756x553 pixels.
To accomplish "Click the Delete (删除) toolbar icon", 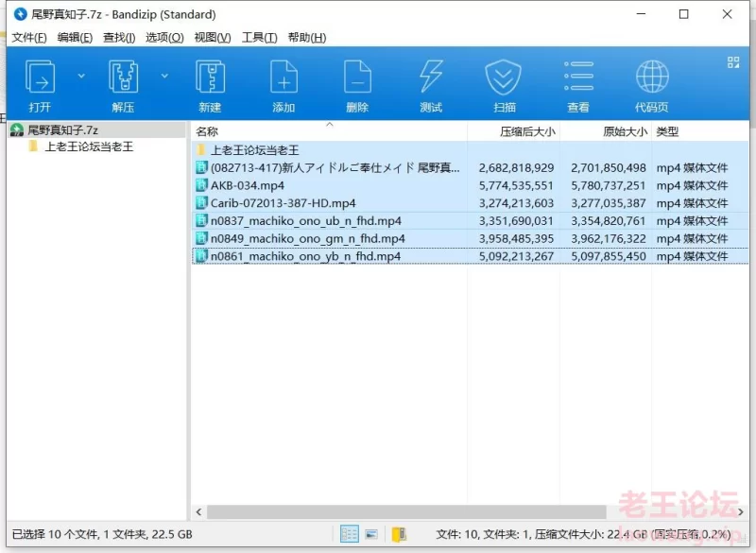I will 357,77.
